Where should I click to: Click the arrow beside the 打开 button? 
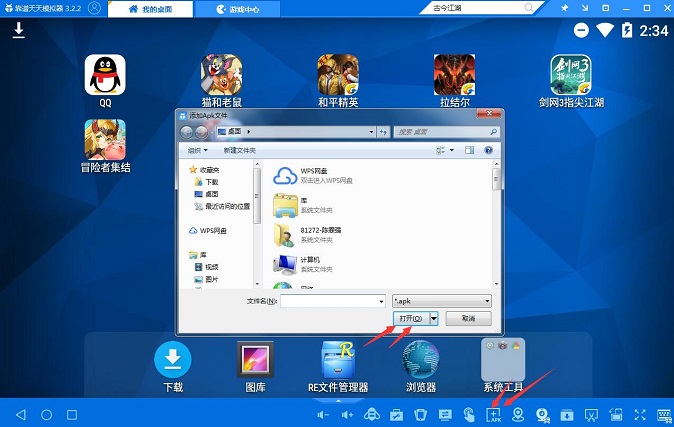pos(434,319)
